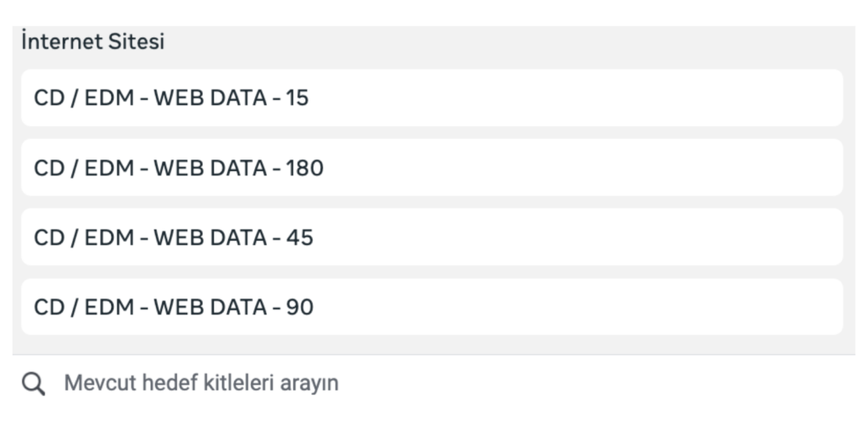This screenshot has width=868, height=434.
Task: Pick CD / EDM - WEB DATA - 45
Action: pyautogui.click(x=431, y=237)
